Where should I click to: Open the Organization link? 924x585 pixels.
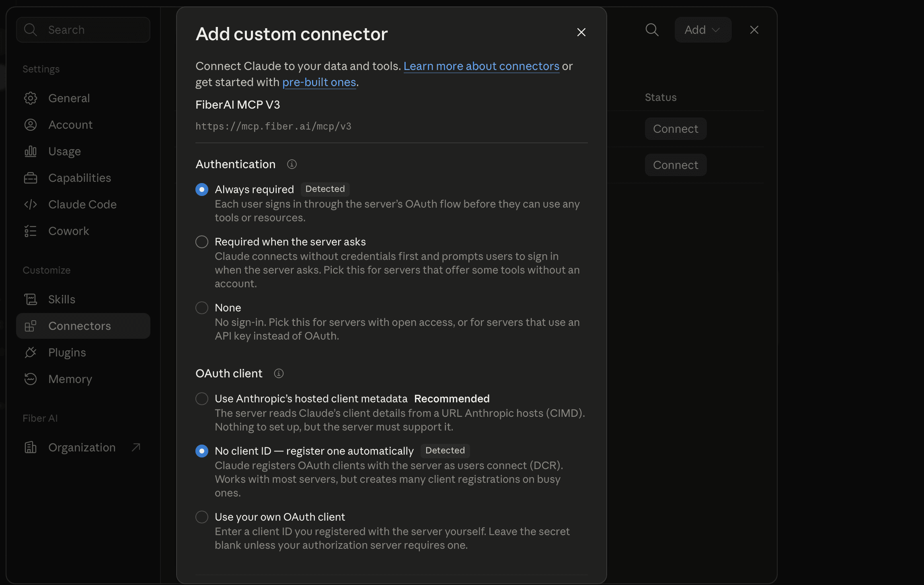(83, 447)
